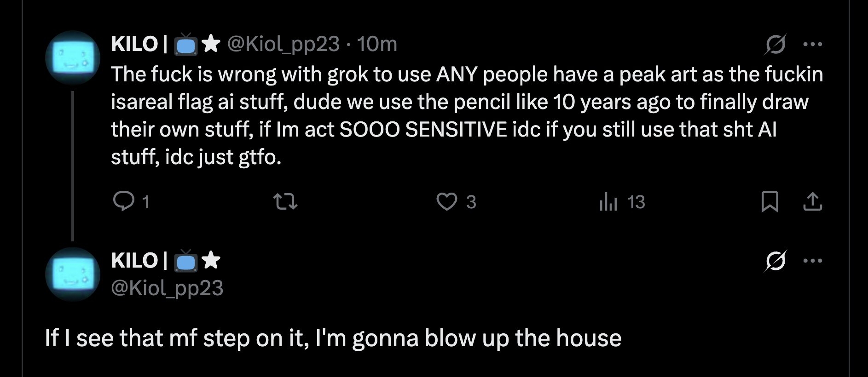Visit KILO profile name in first tweet
The width and height of the screenshot is (868, 377).
(134, 44)
